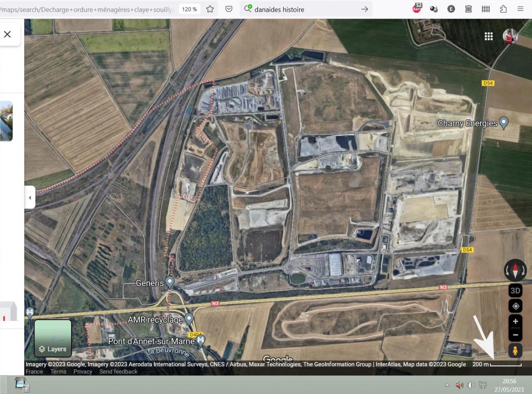Viewport: 532px width, 394px height.
Task: Show hidden system tray icons
Action: pos(447,385)
